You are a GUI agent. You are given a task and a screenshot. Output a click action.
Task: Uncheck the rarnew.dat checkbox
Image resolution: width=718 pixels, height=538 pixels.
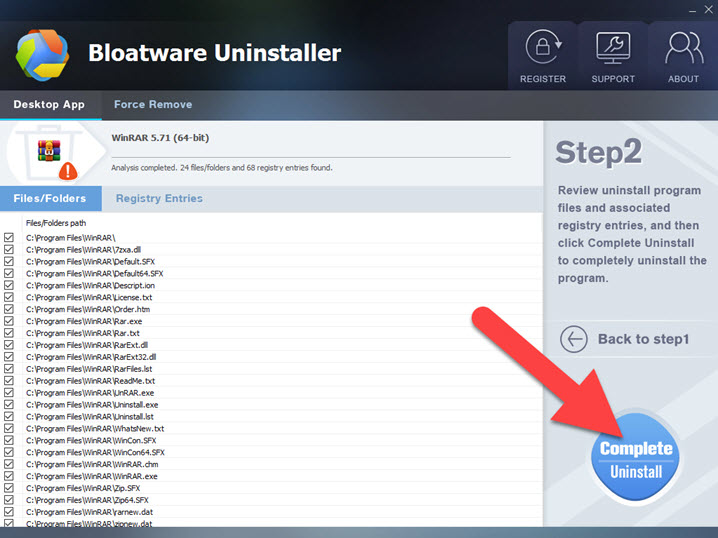point(9,512)
